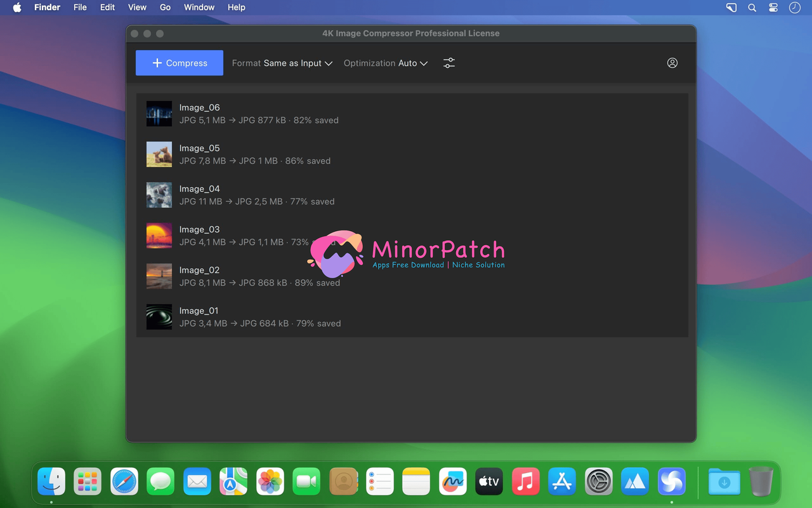Click the tag-shaped icon in menu bar

731,8
